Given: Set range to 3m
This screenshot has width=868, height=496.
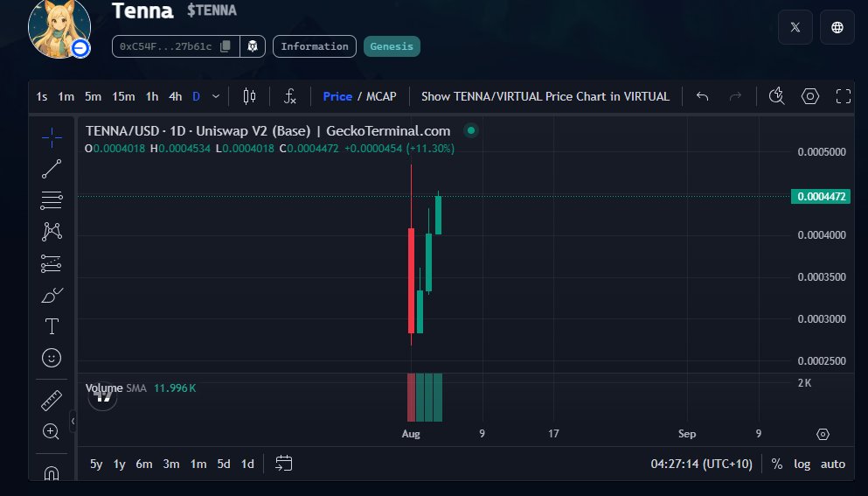Looking at the screenshot, I should (171, 464).
